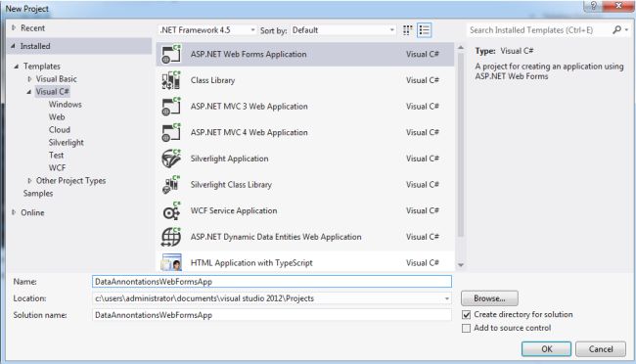This screenshot has width=636, height=364.
Task: Select the Silverlight template category
Action: pos(67,143)
